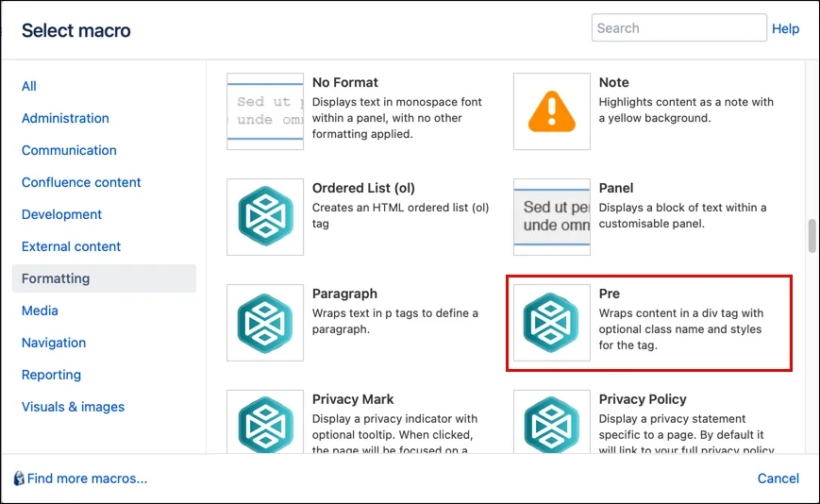Image resolution: width=820 pixels, height=504 pixels.
Task: Click the 'Display a privacy statement' description
Action: pos(686,434)
